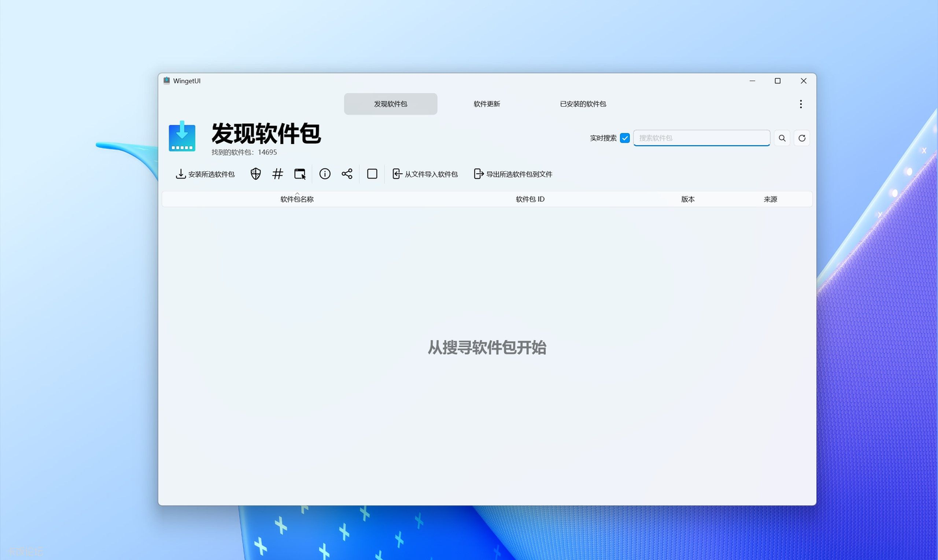This screenshot has height=560, width=938.
Task: Click the 安装所选软件包 toolbar action
Action: (x=205, y=174)
